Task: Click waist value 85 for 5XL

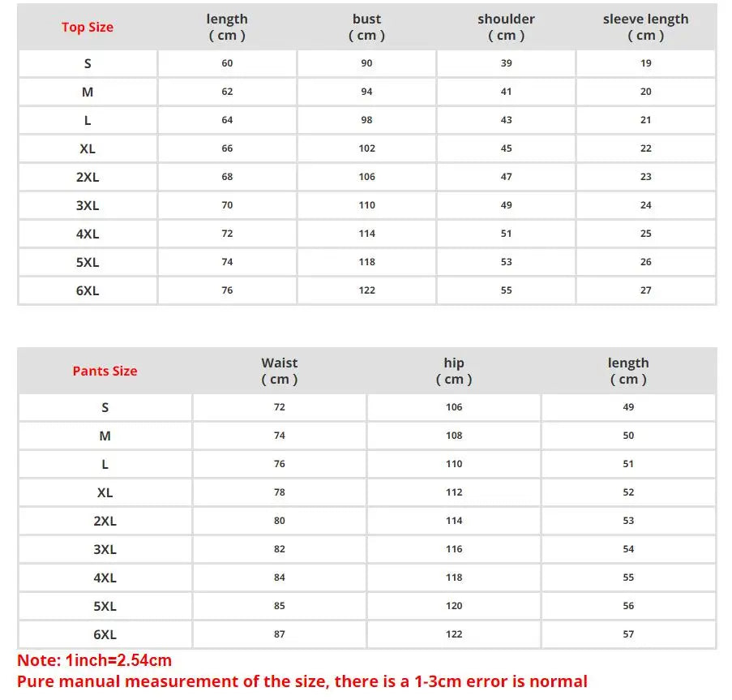Action: 279,606
